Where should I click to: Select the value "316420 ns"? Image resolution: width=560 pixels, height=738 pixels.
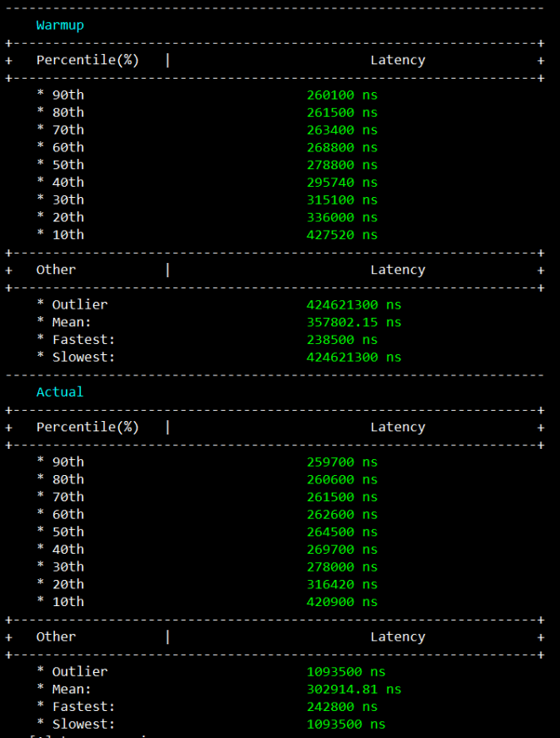342,583
